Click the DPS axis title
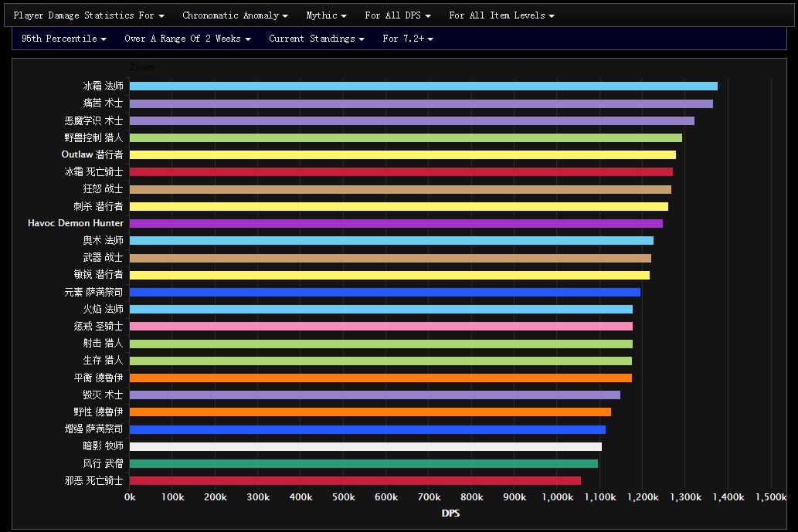 click(450, 513)
